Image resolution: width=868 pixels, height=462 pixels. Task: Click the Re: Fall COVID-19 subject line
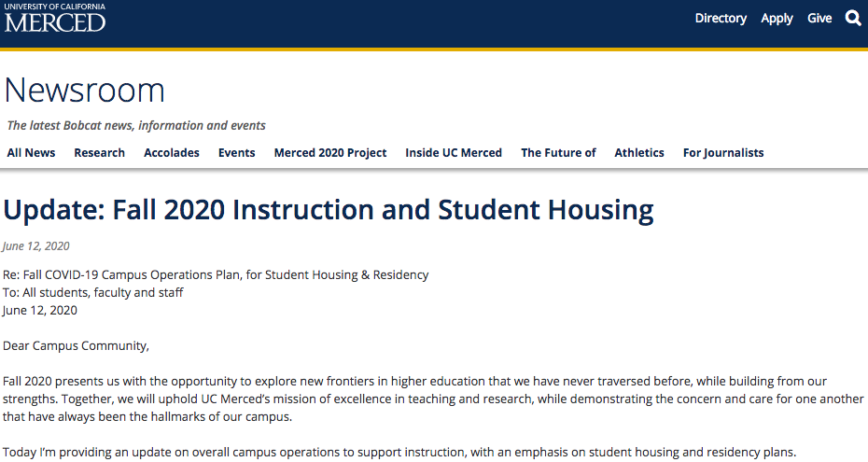point(216,274)
